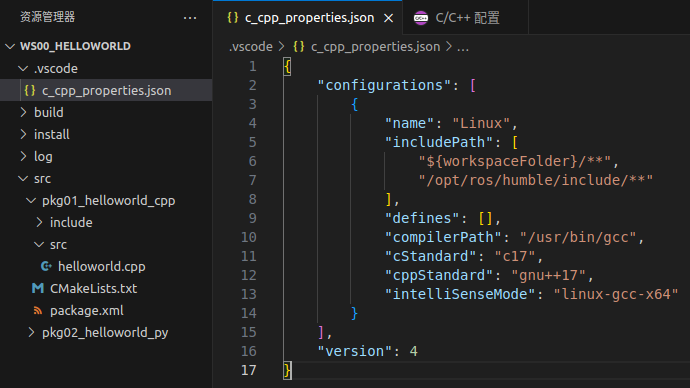Switch to the c_cpp_properties.json editor tab
The height and width of the screenshot is (388, 690).
[308, 18]
